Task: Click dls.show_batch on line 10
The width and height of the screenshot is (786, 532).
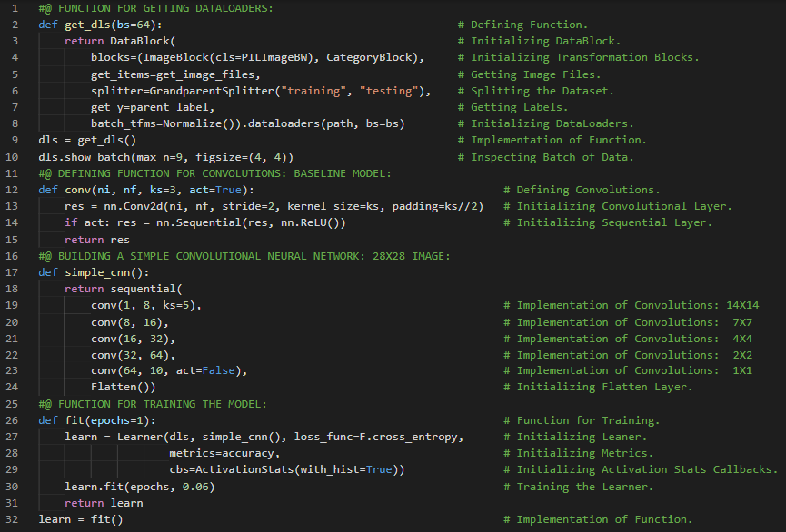Action: pos(74,157)
